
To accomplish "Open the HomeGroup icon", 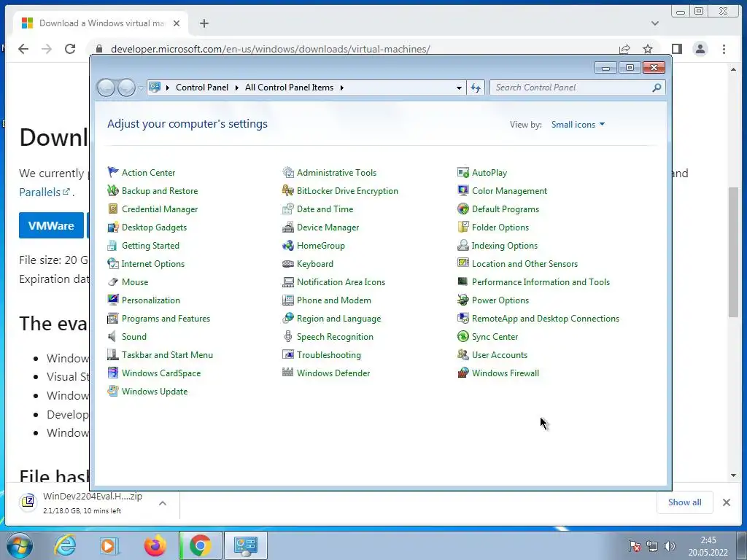I will [288, 245].
